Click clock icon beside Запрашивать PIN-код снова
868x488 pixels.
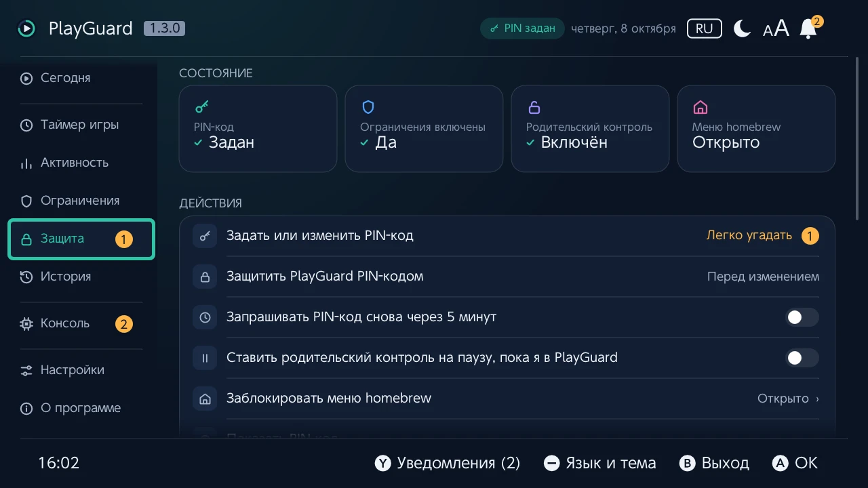(205, 317)
